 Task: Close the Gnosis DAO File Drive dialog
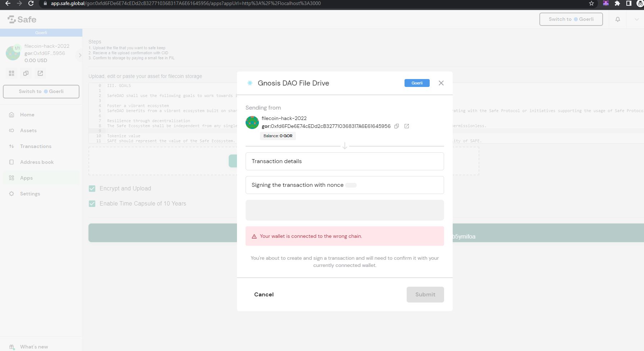(441, 83)
